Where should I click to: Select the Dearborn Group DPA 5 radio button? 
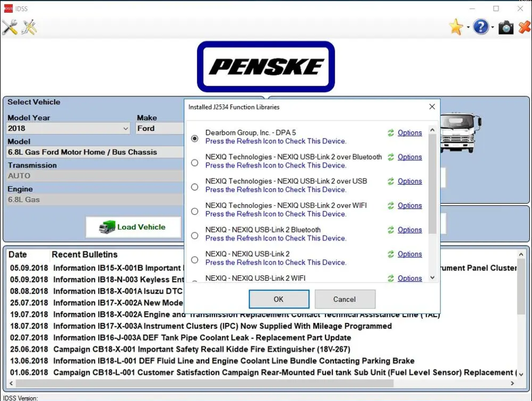click(x=195, y=138)
